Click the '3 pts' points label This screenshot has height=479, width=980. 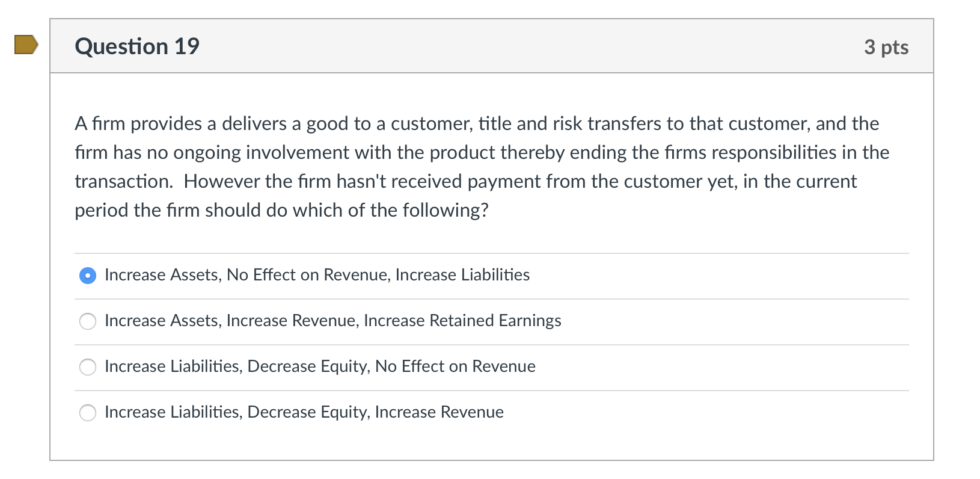pyautogui.click(x=886, y=47)
